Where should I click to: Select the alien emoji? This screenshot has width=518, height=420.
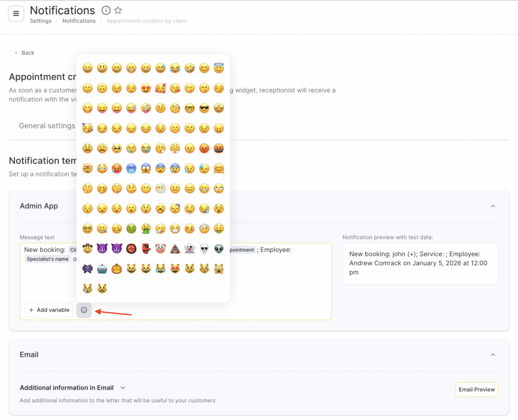click(x=219, y=248)
